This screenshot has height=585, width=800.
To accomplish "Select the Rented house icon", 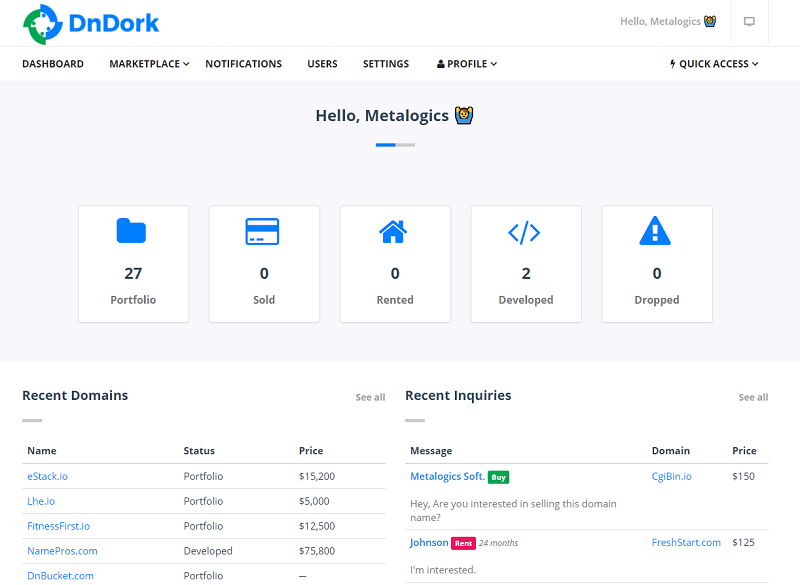I will [395, 231].
